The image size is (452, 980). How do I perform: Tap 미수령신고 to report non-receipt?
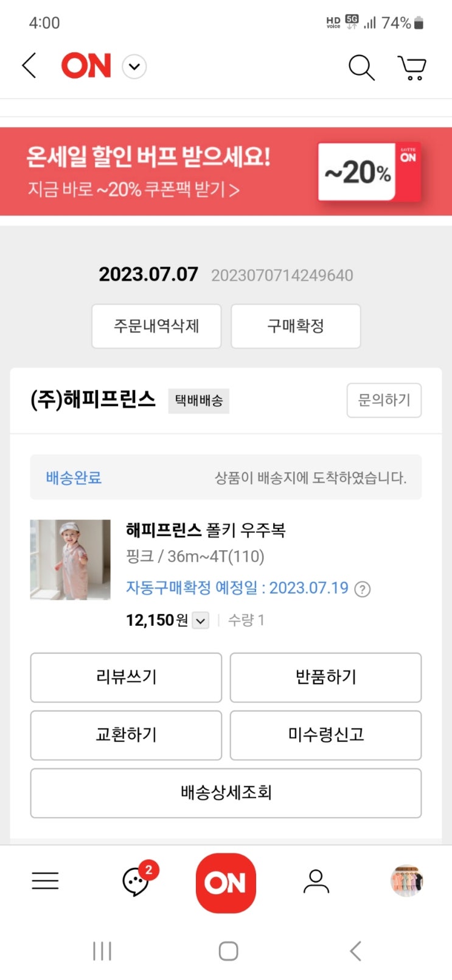325,735
